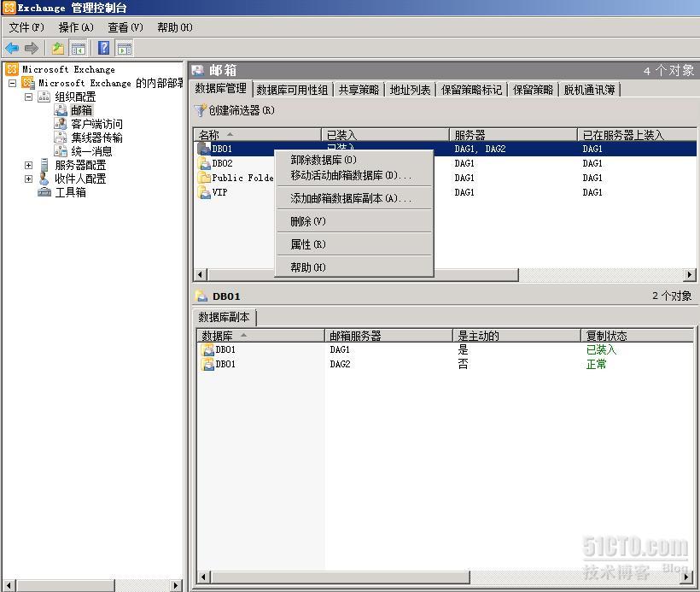Viewport: 700px width, 592px height.
Task: Click the Up one level folder icon
Action: pos(57,48)
